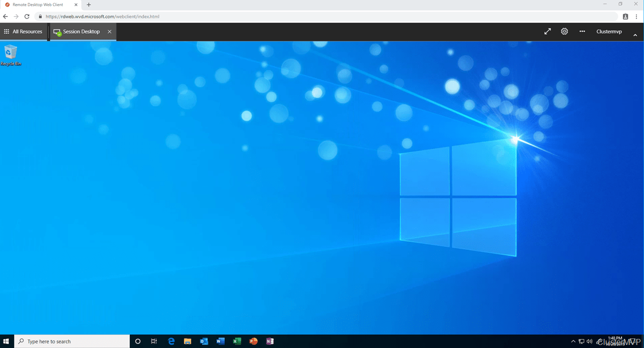Focus the 'Type here to search' box
The height and width of the screenshot is (348, 644).
point(72,341)
